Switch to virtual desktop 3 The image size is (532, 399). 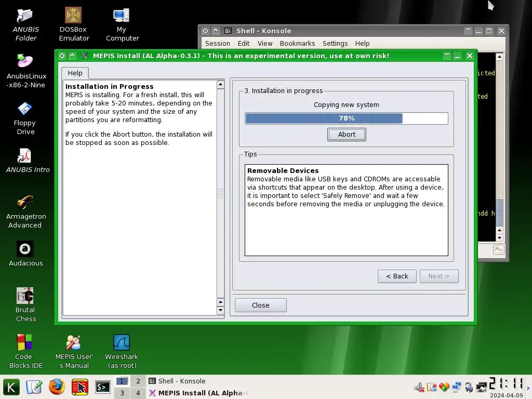coord(122,393)
